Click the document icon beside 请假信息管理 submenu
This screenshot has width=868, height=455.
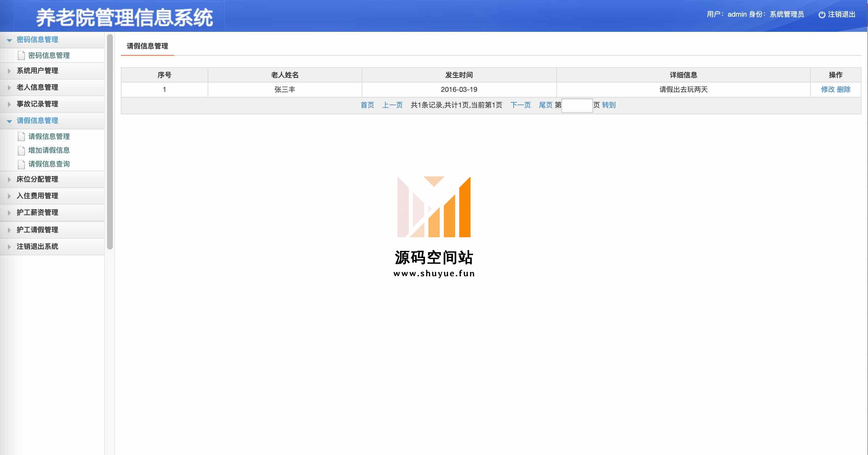21,136
